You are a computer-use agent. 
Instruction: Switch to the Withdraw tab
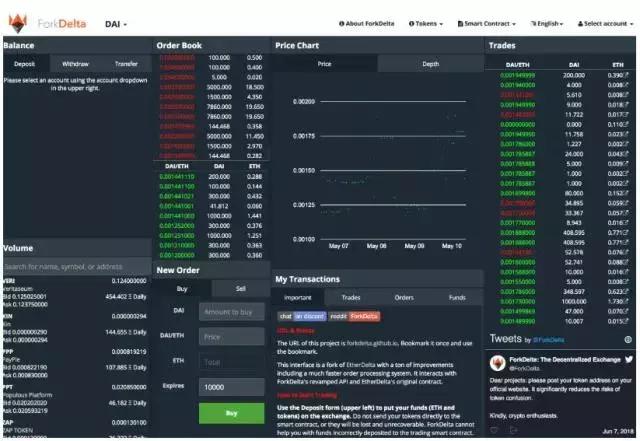(75, 64)
